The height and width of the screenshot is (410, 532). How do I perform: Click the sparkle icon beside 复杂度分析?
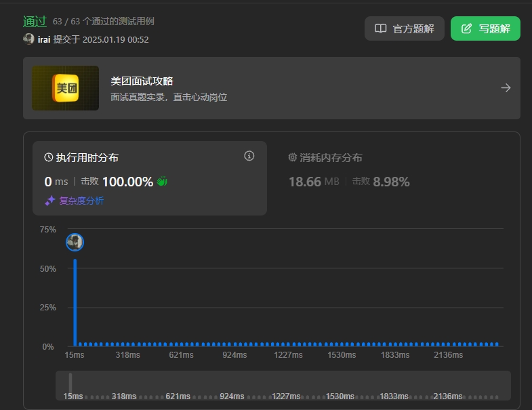tap(50, 201)
